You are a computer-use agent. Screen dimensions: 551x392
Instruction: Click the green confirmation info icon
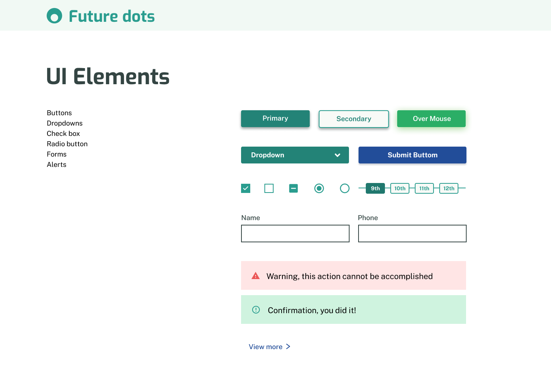pyautogui.click(x=256, y=310)
